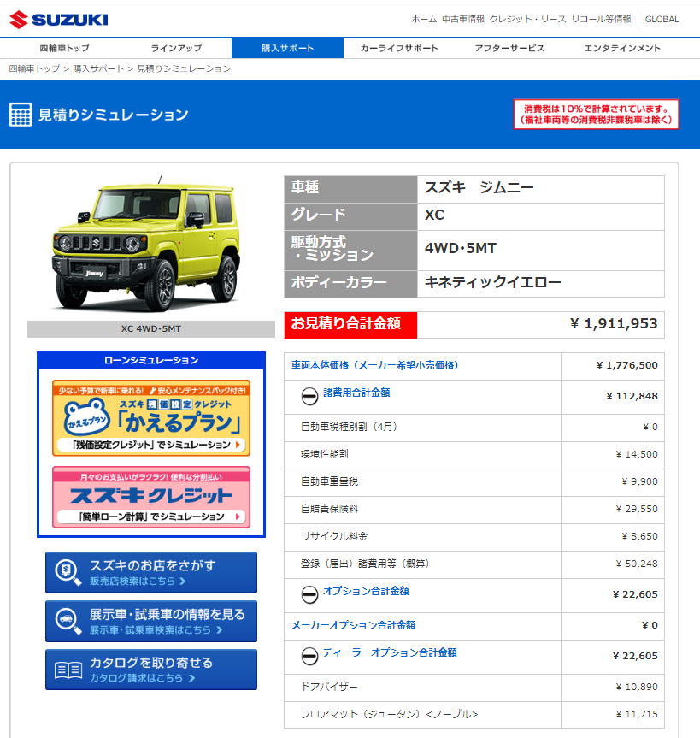
Task: Click the お見積り合計金額 red label
Action: tap(350, 325)
